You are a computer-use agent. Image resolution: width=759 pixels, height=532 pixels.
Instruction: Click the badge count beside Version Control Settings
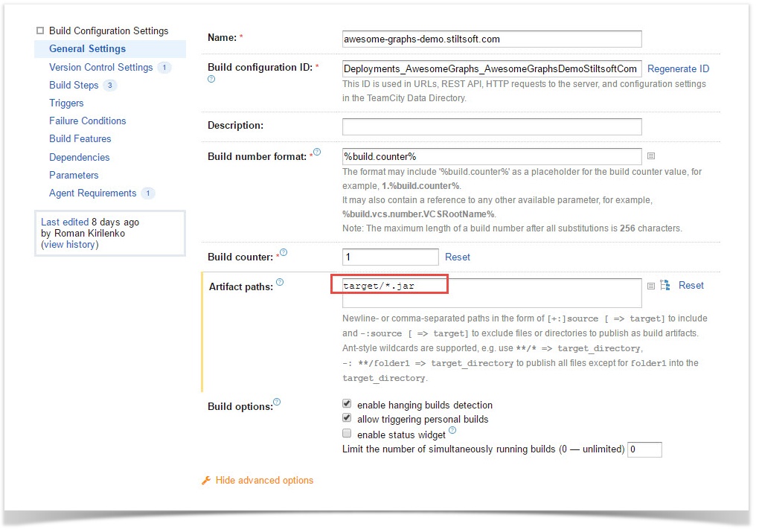coord(164,67)
